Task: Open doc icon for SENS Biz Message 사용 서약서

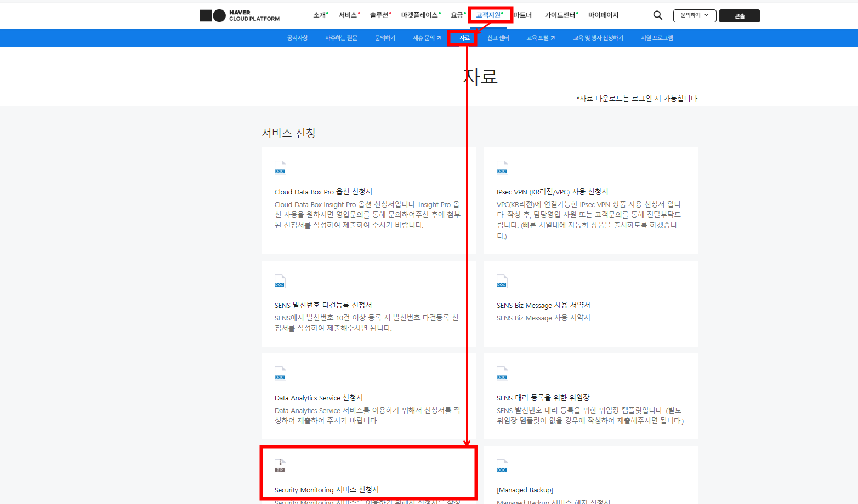Action: [x=502, y=281]
